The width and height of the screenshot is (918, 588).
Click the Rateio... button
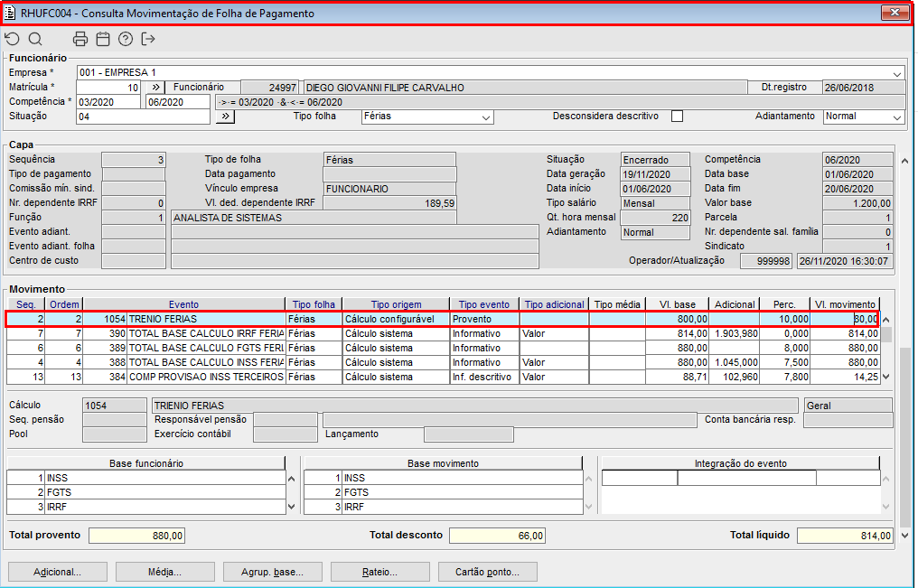pyautogui.click(x=380, y=572)
